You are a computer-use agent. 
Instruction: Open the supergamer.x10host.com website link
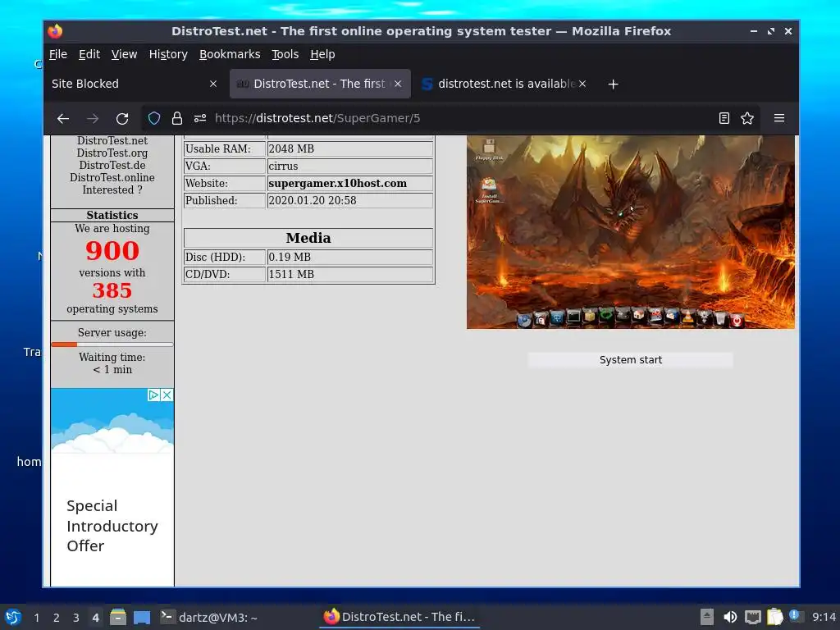pos(337,183)
